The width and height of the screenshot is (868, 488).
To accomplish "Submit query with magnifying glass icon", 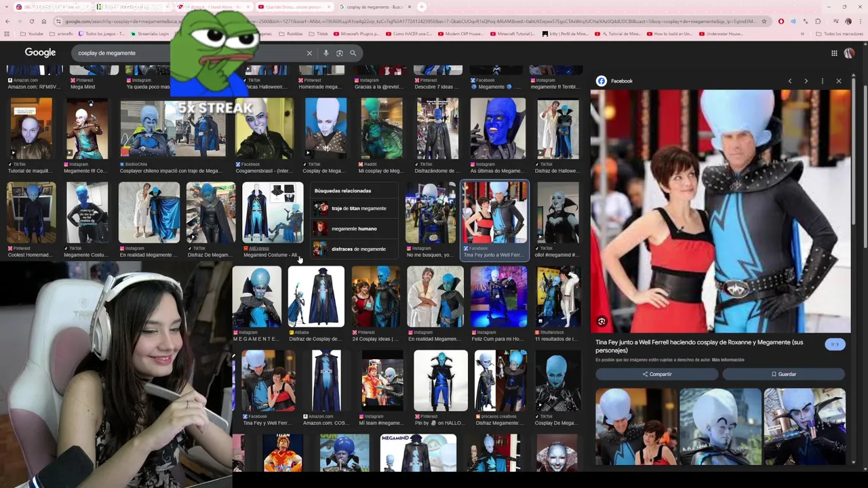I will click(353, 53).
